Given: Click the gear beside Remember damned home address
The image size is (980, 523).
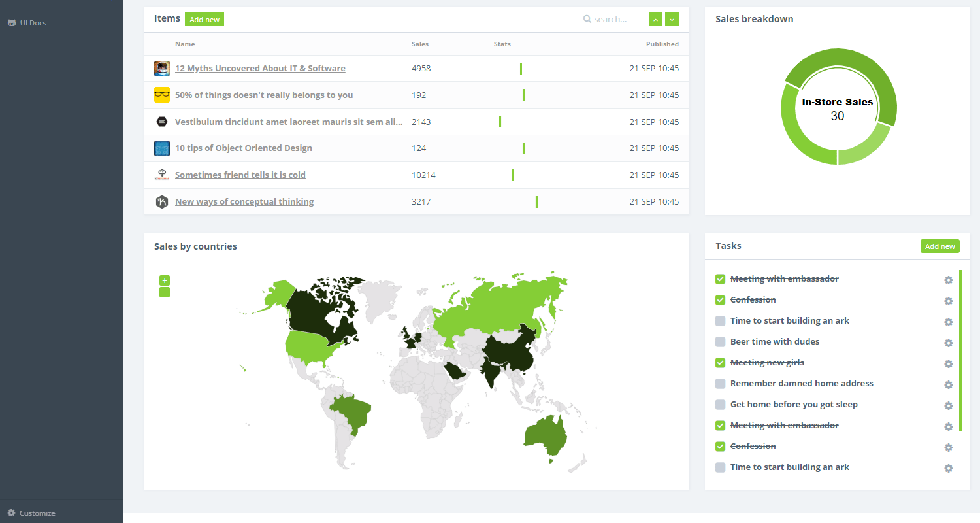Looking at the screenshot, I should [x=948, y=384].
